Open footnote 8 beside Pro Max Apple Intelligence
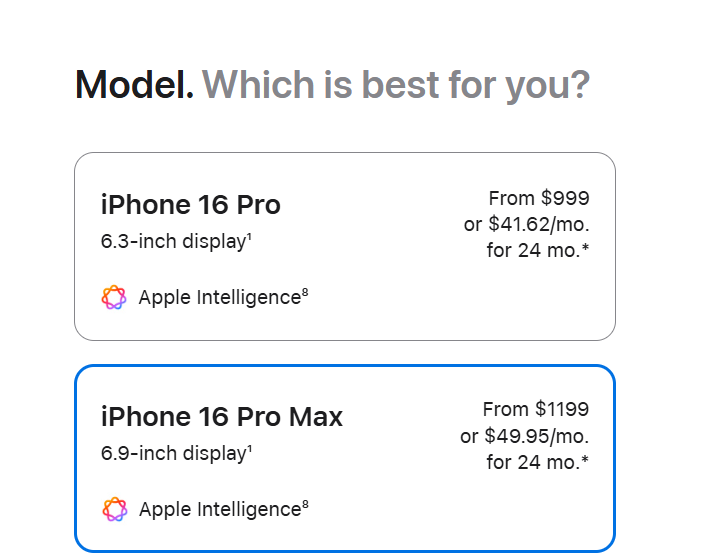Image resolution: width=701 pixels, height=560 pixels. coord(305,504)
